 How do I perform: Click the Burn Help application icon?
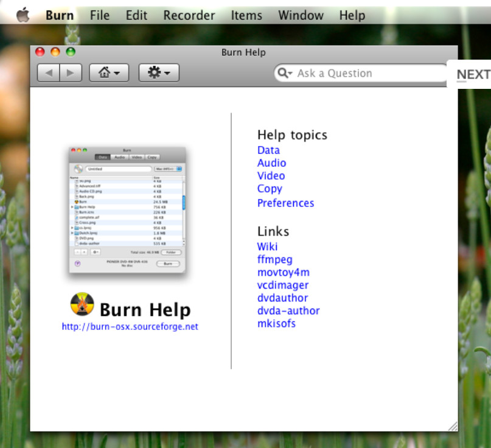pos(83,306)
